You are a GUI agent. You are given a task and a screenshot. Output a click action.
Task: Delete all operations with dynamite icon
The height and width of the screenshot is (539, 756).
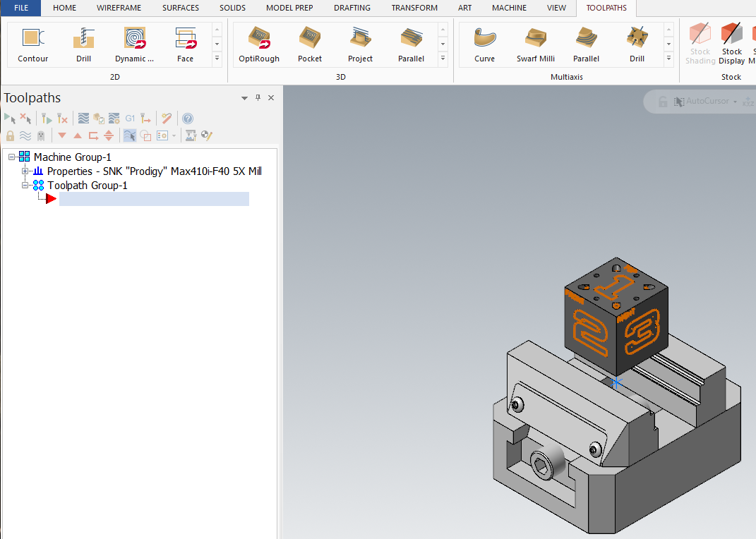click(x=167, y=118)
